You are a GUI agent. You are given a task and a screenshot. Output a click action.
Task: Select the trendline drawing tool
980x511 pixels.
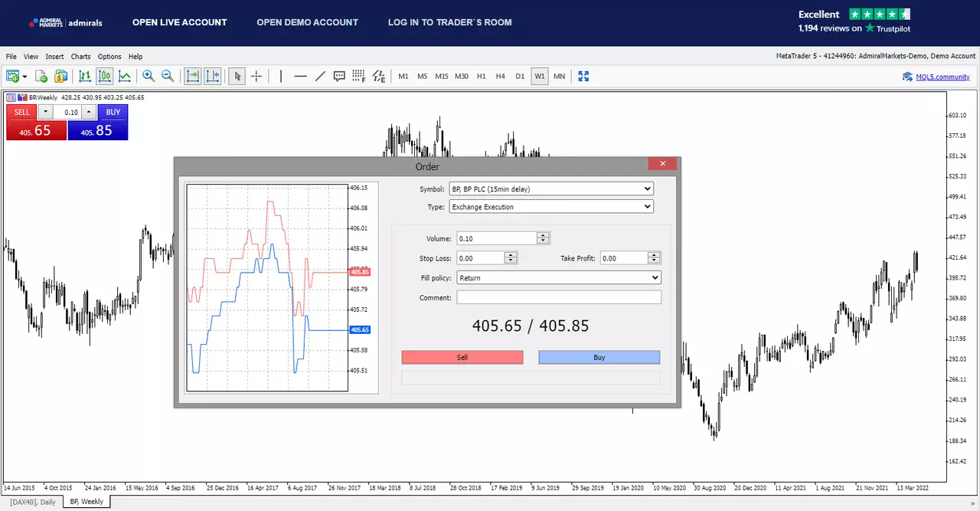pos(320,76)
